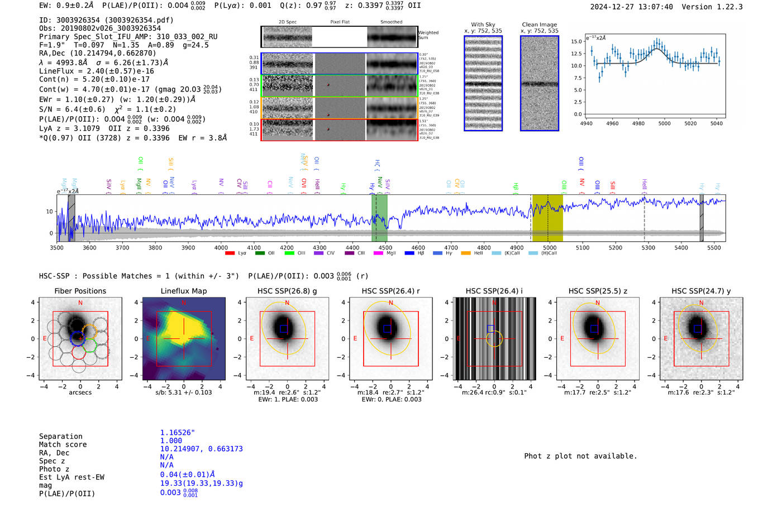Select the HSC SSP(26.8) g cutout
782x532 pixels.
287,338
